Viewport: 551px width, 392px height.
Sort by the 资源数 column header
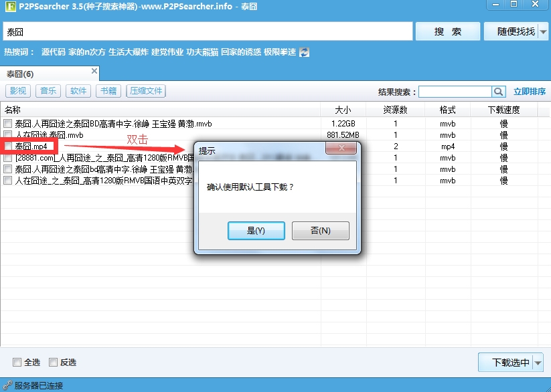[395, 110]
